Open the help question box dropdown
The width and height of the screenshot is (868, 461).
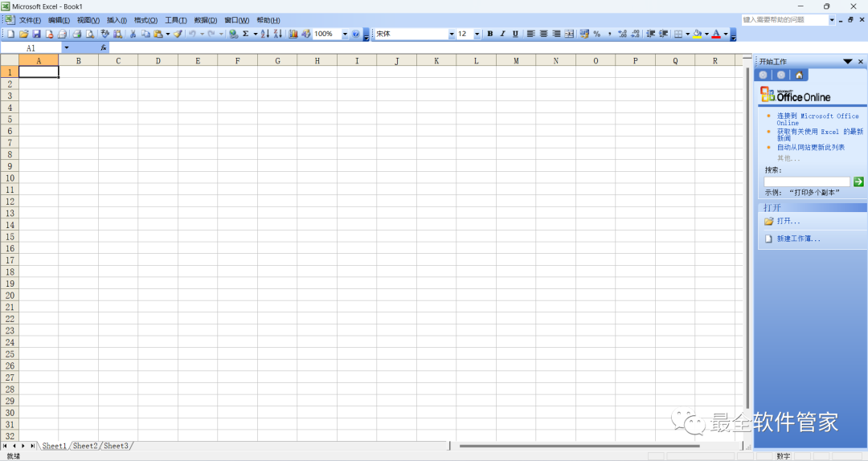pos(832,20)
